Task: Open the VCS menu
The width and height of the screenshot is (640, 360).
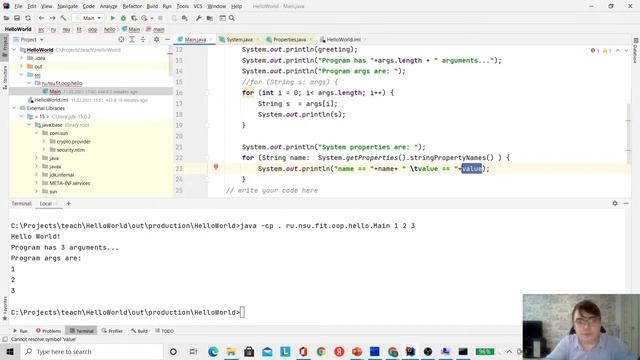Action: (198, 6)
